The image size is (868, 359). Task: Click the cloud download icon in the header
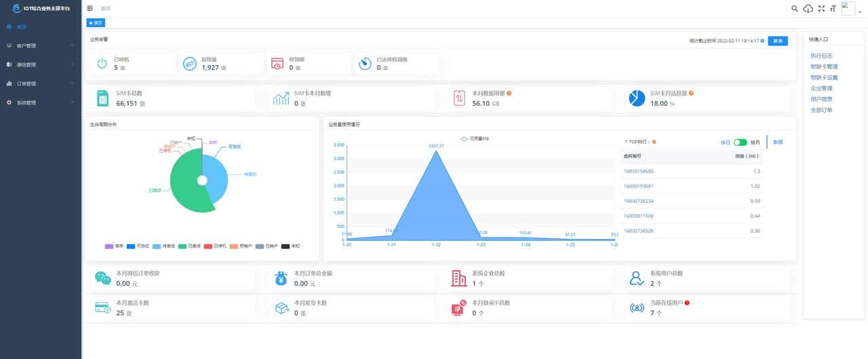(808, 8)
